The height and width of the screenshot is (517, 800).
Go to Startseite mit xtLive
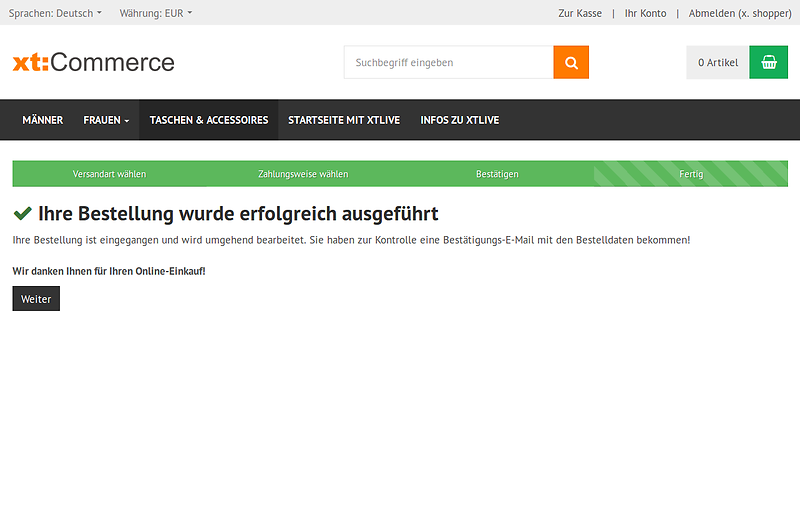(344, 120)
